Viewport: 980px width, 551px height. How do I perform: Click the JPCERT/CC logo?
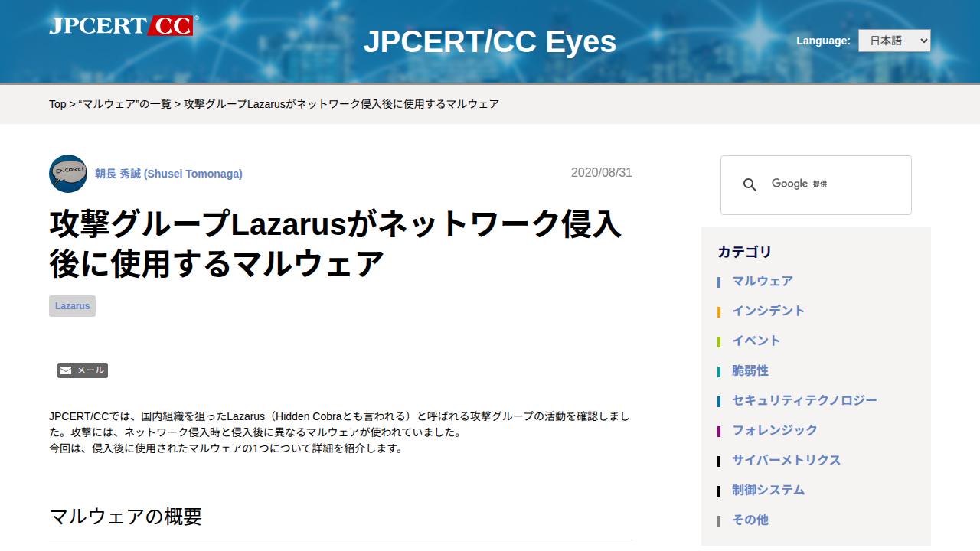click(x=123, y=26)
